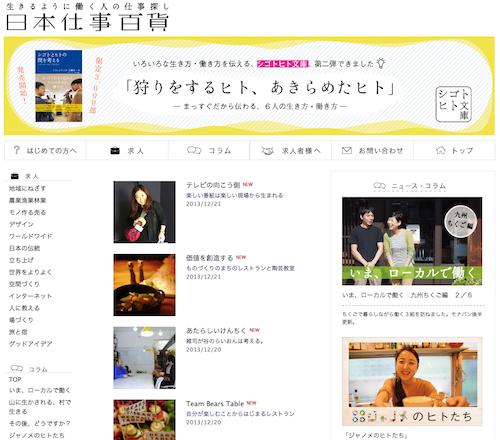
Task: Select インターネット category
Action: [x=30, y=296]
